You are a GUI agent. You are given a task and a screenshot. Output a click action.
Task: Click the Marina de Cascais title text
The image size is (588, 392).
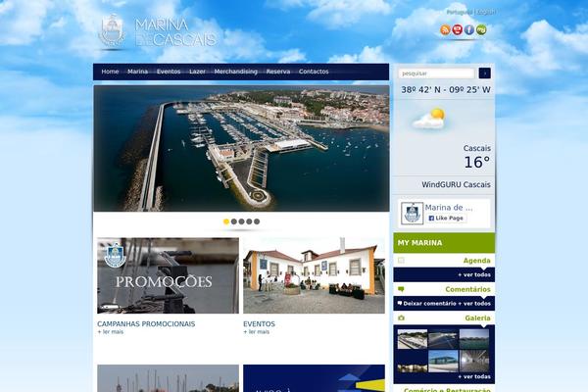pyautogui.click(x=175, y=33)
